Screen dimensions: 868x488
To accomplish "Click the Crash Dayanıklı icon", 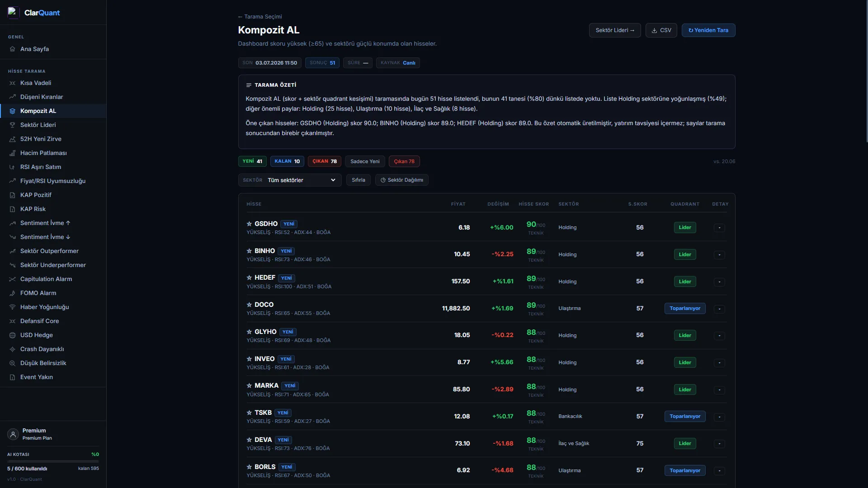I will 13,349.
